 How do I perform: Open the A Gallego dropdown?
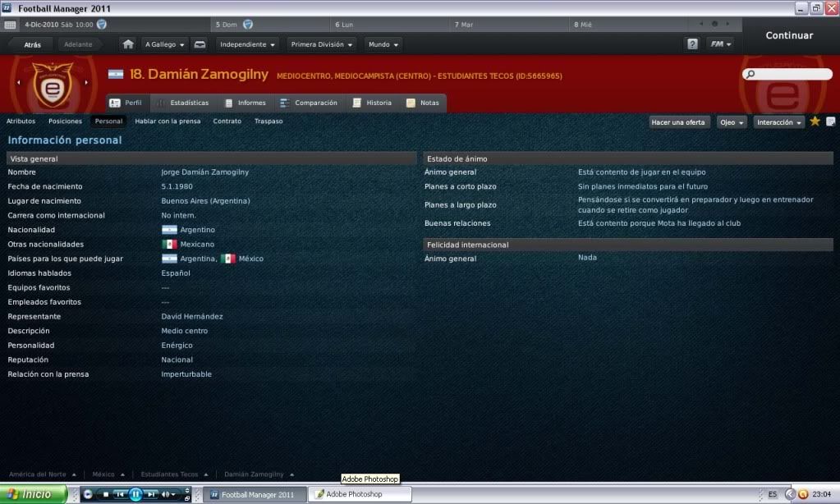[164, 44]
